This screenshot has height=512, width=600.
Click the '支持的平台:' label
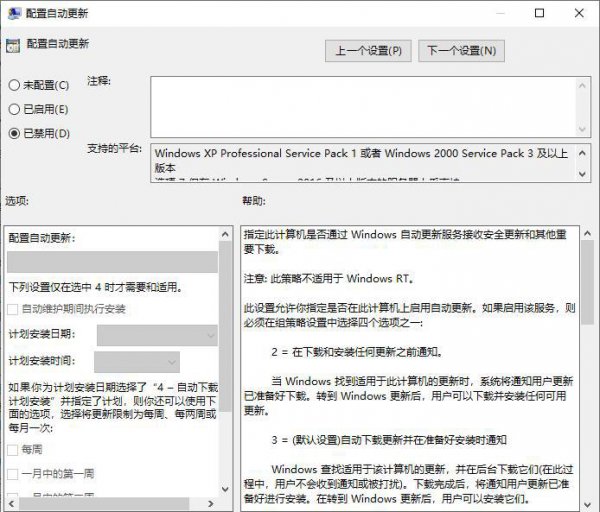tap(114, 148)
